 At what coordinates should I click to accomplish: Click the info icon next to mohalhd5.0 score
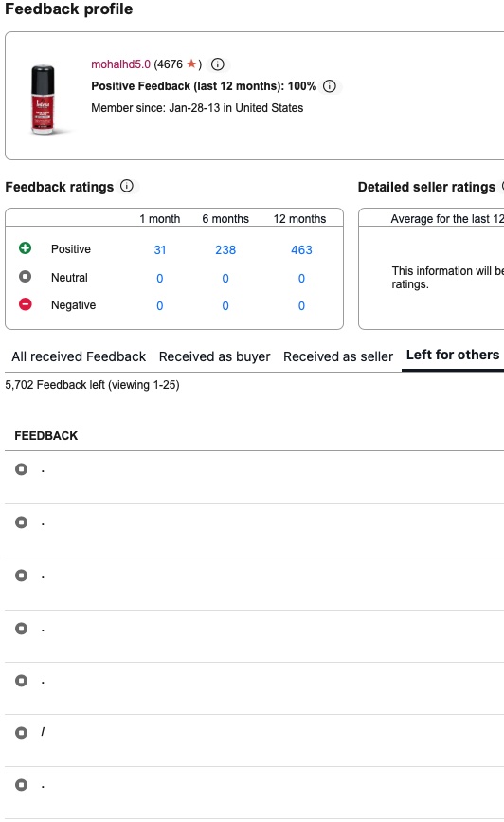[218, 64]
